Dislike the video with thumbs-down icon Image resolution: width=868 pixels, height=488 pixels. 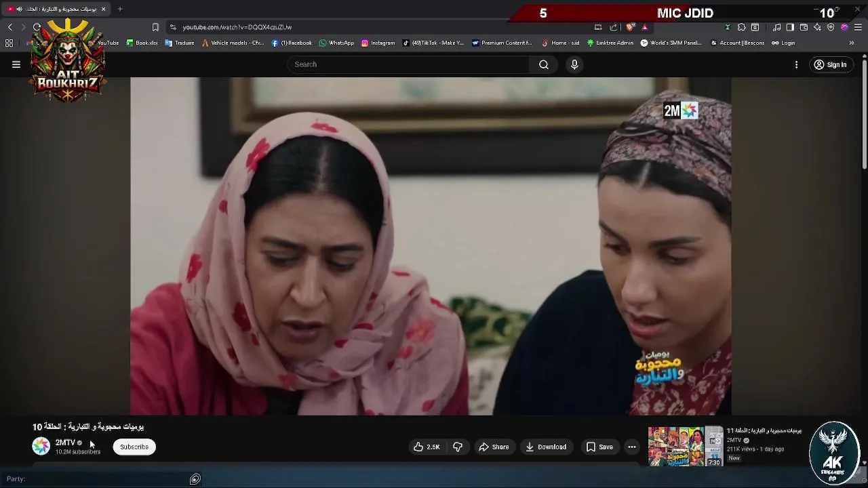(458, 447)
